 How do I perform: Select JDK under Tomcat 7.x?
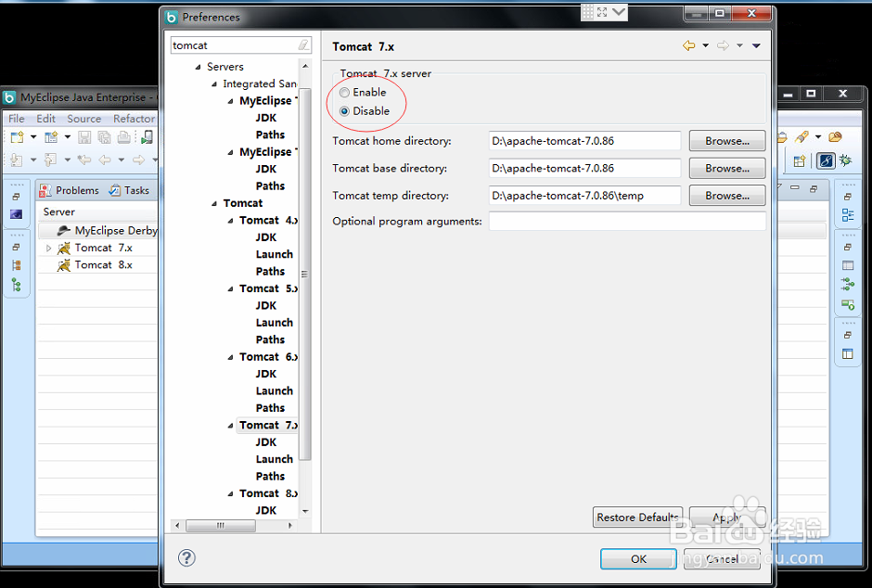click(x=266, y=442)
